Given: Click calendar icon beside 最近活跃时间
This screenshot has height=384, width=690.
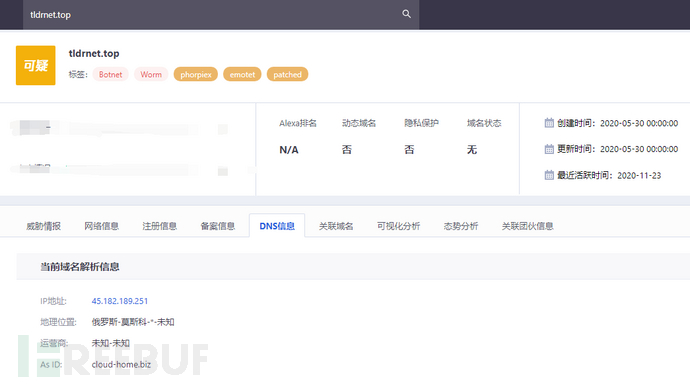Looking at the screenshot, I should coord(549,175).
